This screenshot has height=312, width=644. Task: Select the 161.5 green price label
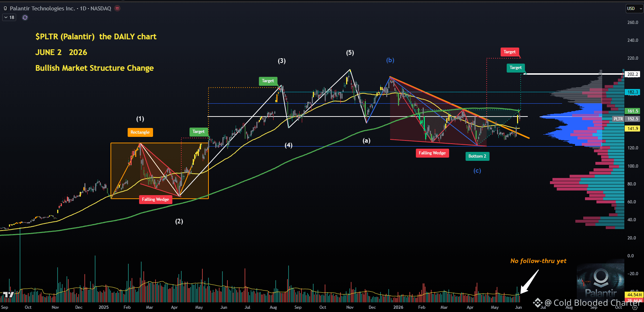click(633, 111)
